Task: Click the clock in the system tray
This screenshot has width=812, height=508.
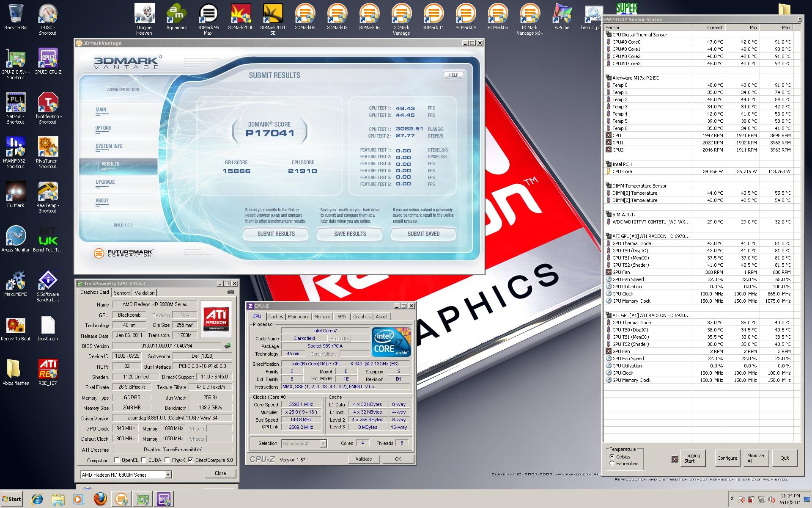Action: 790,499
